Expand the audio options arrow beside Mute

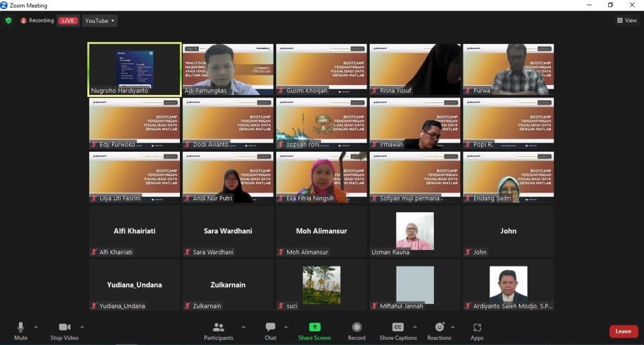pos(36,327)
